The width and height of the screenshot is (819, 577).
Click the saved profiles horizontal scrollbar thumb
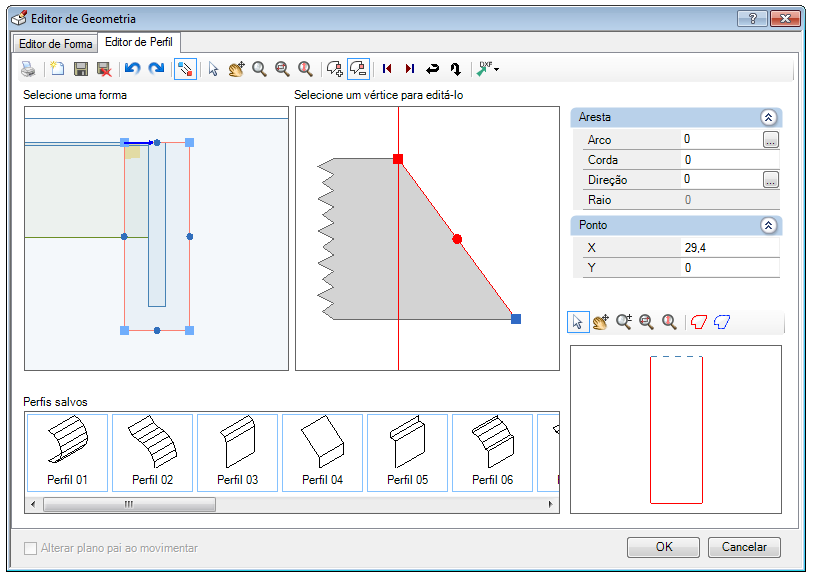point(129,504)
